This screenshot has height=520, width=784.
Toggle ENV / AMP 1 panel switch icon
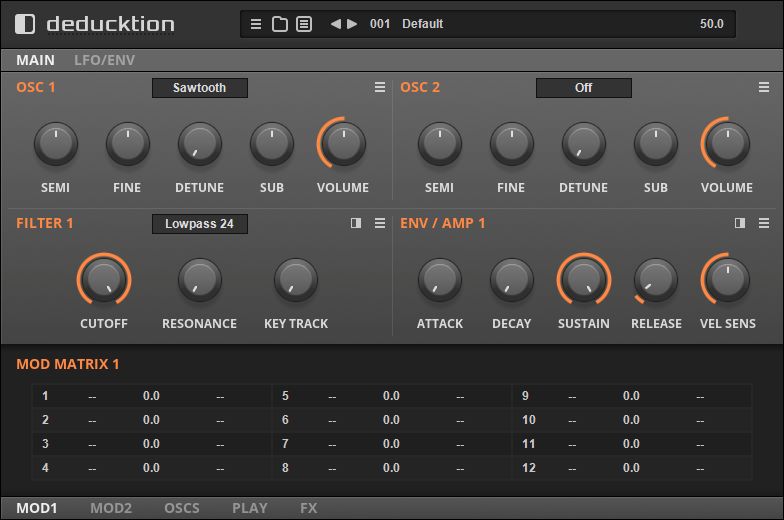coord(740,223)
